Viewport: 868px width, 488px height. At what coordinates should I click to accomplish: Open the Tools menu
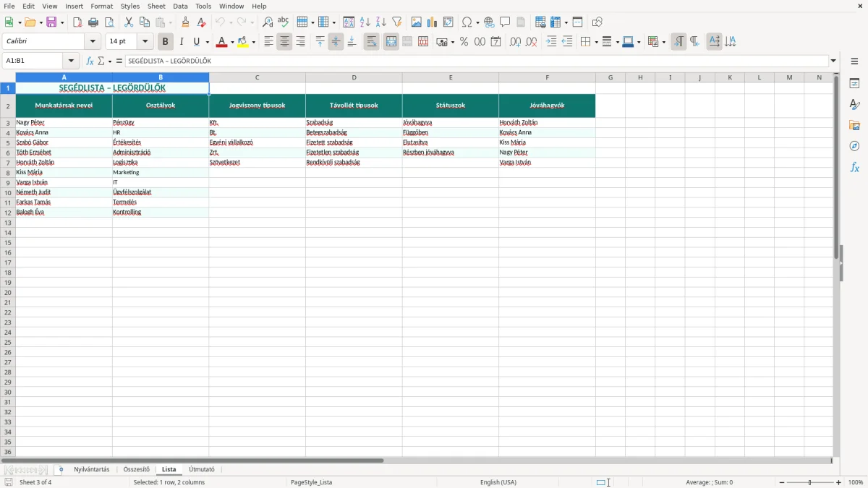[x=203, y=6]
